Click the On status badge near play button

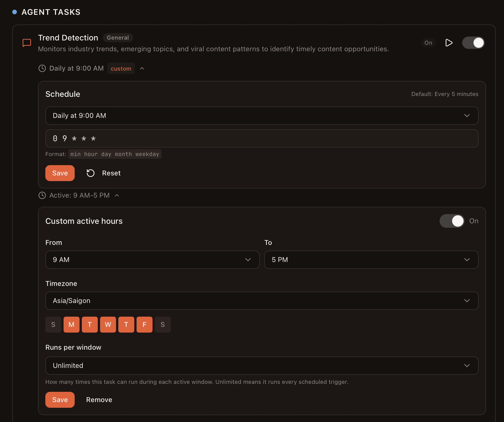coord(428,43)
